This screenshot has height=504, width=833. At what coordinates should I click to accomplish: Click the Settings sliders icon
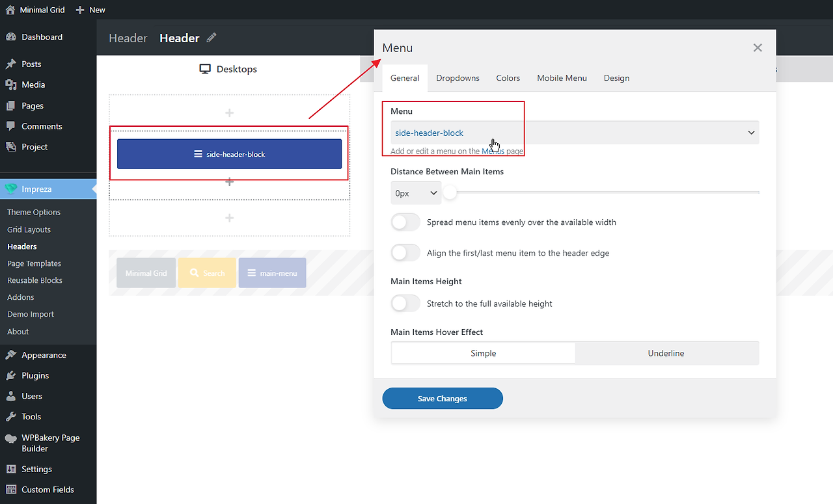point(10,469)
